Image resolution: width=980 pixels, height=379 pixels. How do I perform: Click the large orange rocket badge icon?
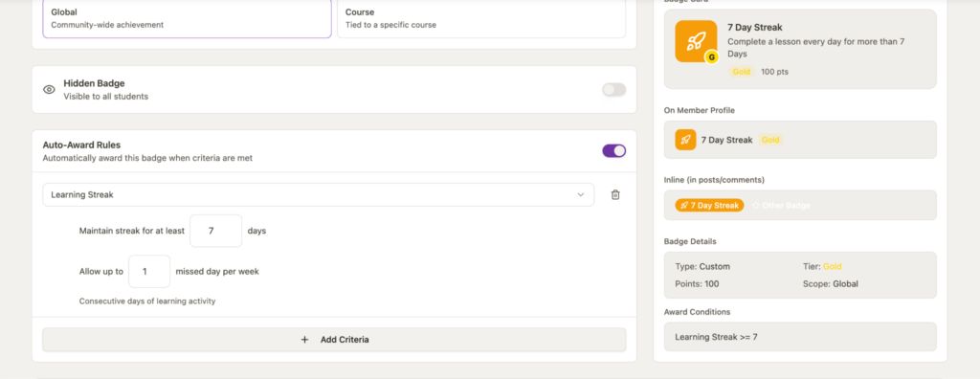(696, 41)
